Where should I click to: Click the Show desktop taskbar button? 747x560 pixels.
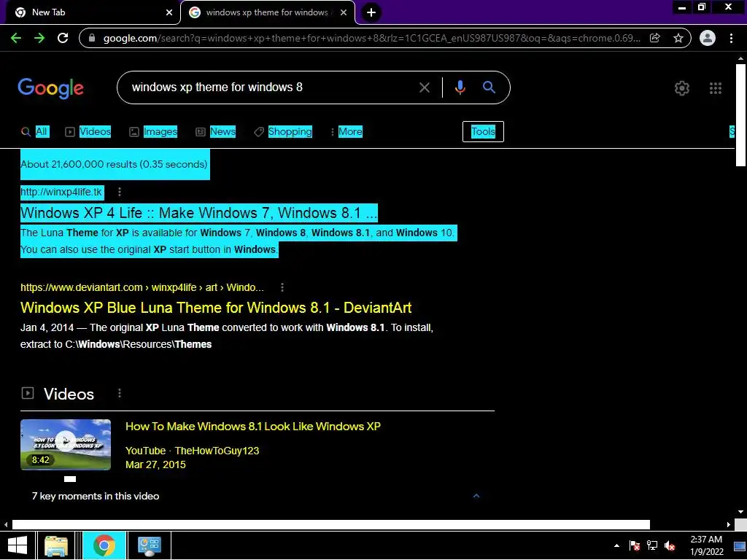[740, 545]
